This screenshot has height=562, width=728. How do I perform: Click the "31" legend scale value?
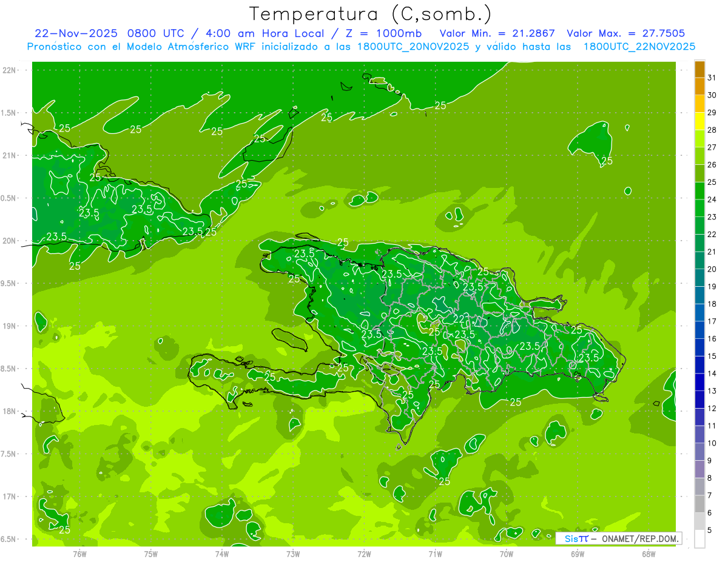pos(712,78)
